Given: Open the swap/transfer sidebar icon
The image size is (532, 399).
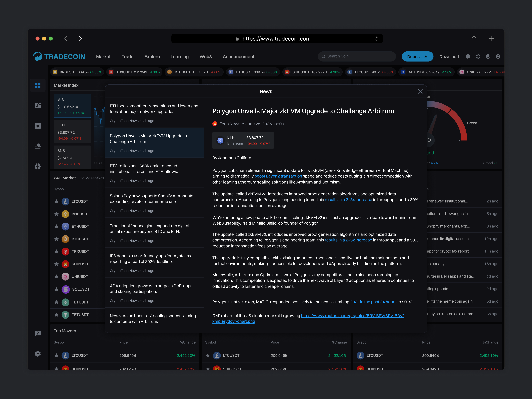Looking at the screenshot, I should click(38, 126).
